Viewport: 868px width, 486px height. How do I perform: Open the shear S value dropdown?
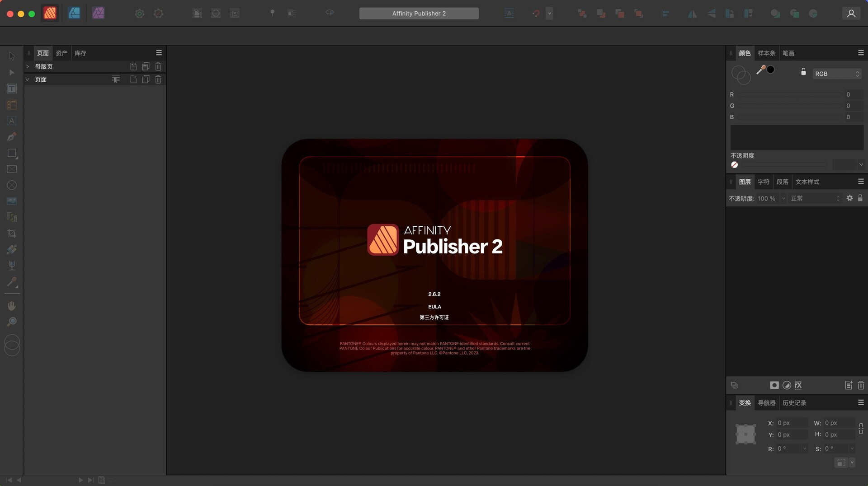(x=852, y=449)
